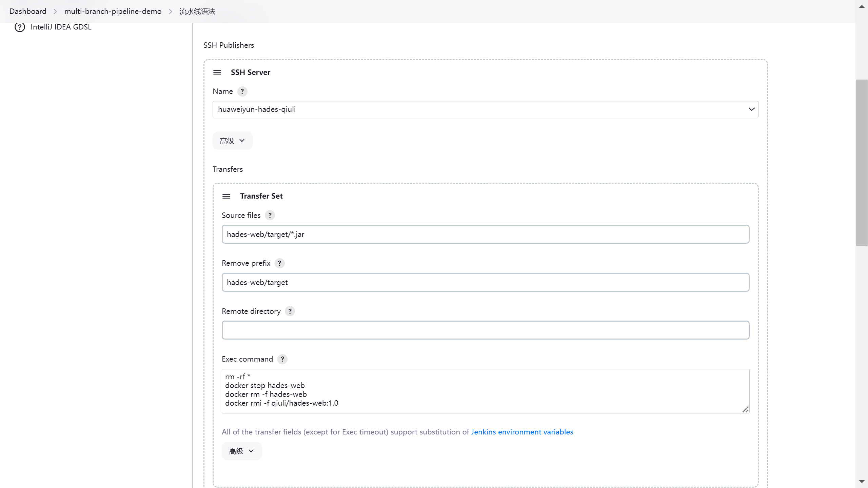
Task: Click inside the Exec command text area
Action: coord(485,391)
